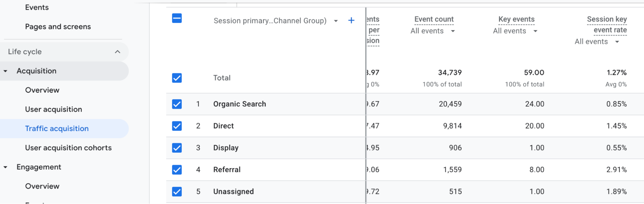Click total session key event rate 1.27%

click(x=617, y=73)
